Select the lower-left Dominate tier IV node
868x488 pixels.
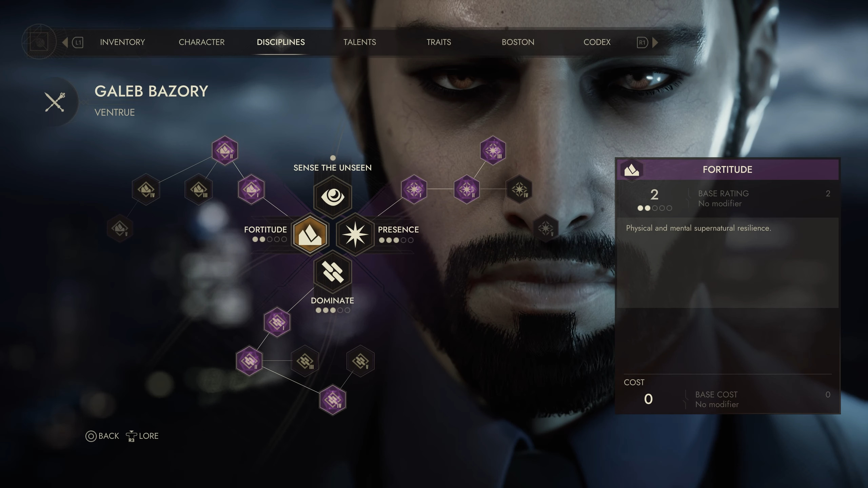(332, 400)
